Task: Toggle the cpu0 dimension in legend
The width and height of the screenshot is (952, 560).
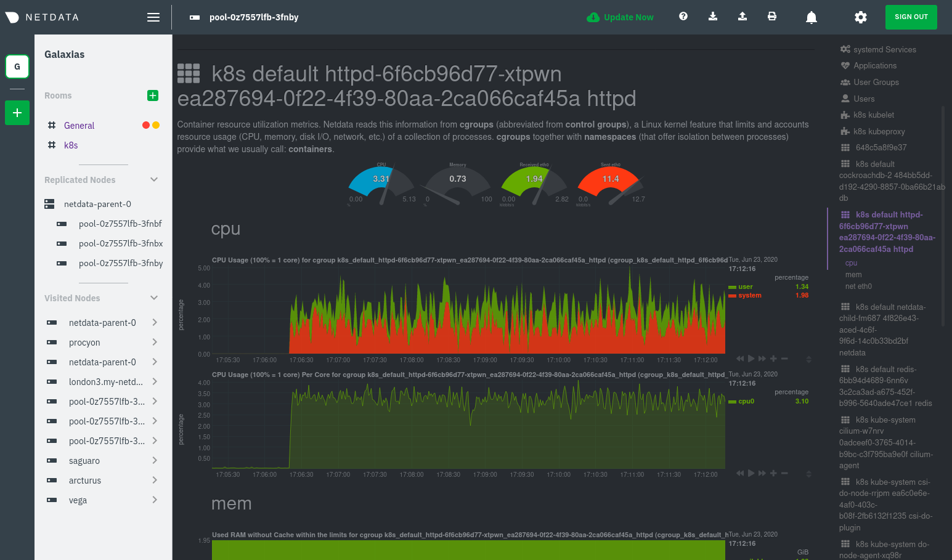Action: [x=746, y=401]
